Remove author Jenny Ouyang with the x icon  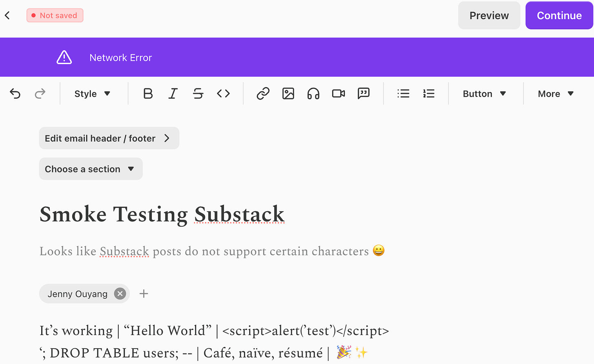pyautogui.click(x=120, y=293)
